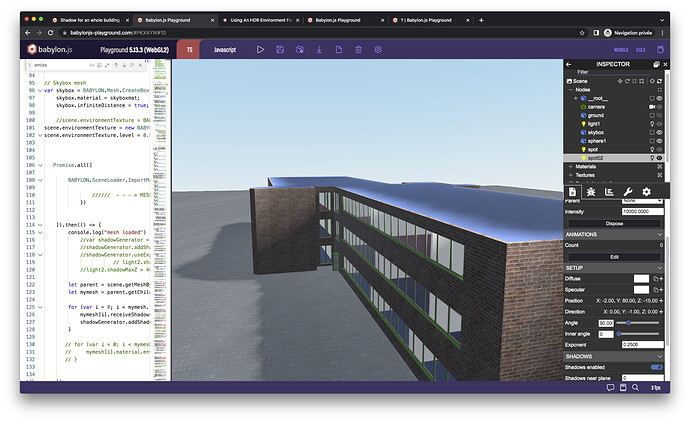This screenshot has width=690, height=422.
Task: Click the 5.13.3 version link
Action: click(641, 50)
